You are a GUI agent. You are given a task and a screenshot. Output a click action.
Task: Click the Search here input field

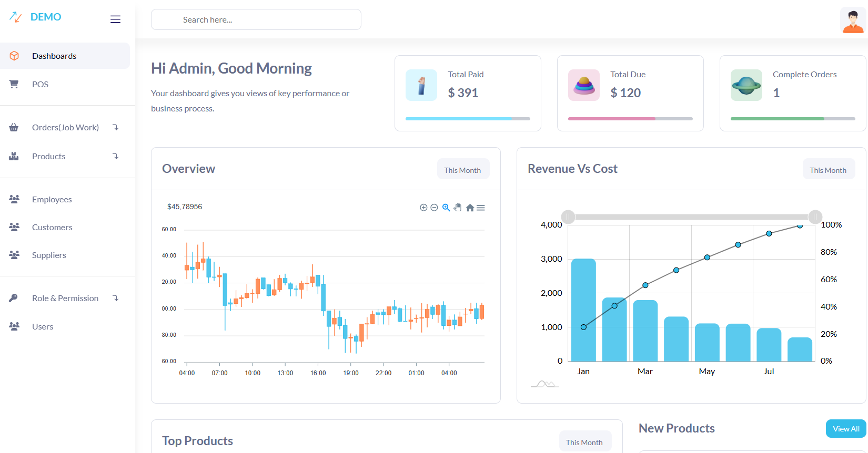[256, 19]
